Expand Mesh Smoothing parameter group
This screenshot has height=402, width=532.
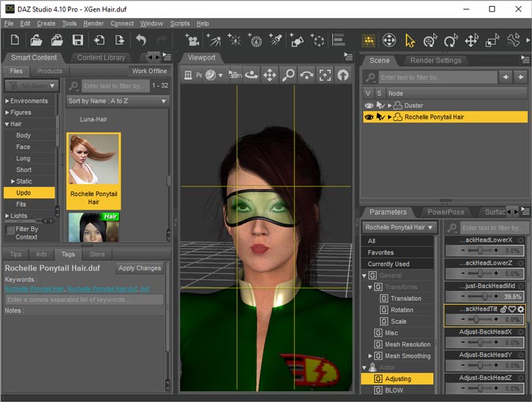pos(370,356)
